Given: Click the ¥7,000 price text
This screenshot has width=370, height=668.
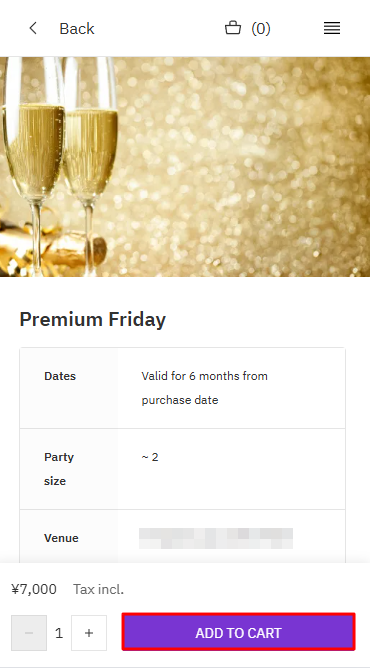Looking at the screenshot, I should pyautogui.click(x=34, y=589).
